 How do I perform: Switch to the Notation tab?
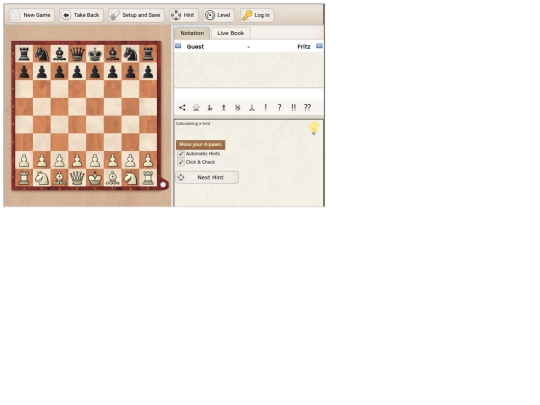point(192,33)
